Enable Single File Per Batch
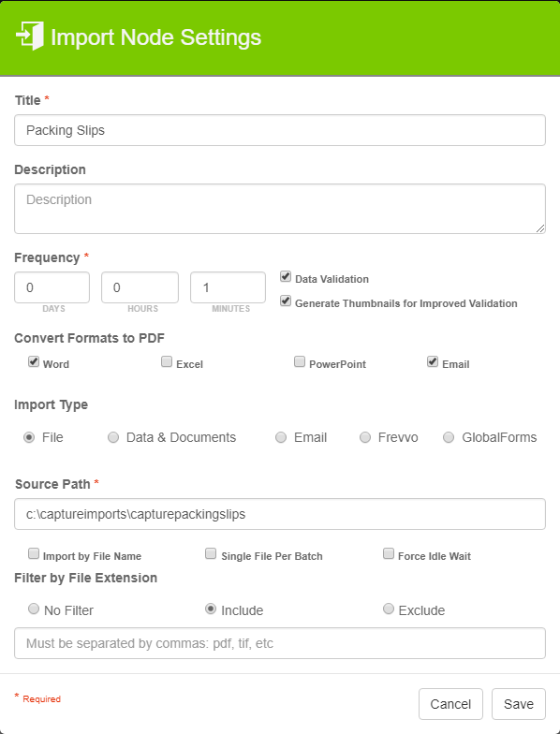Image resolution: width=560 pixels, height=734 pixels. pyautogui.click(x=211, y=554)
